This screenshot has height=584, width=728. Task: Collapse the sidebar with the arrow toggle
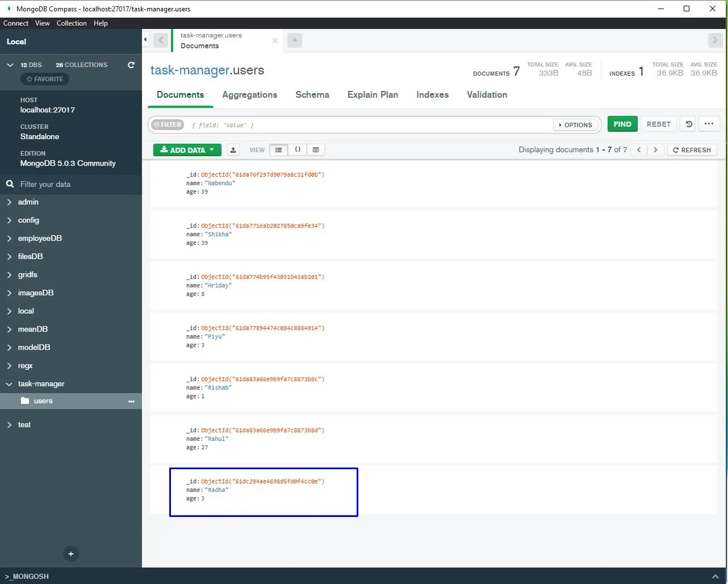(145, 40)
